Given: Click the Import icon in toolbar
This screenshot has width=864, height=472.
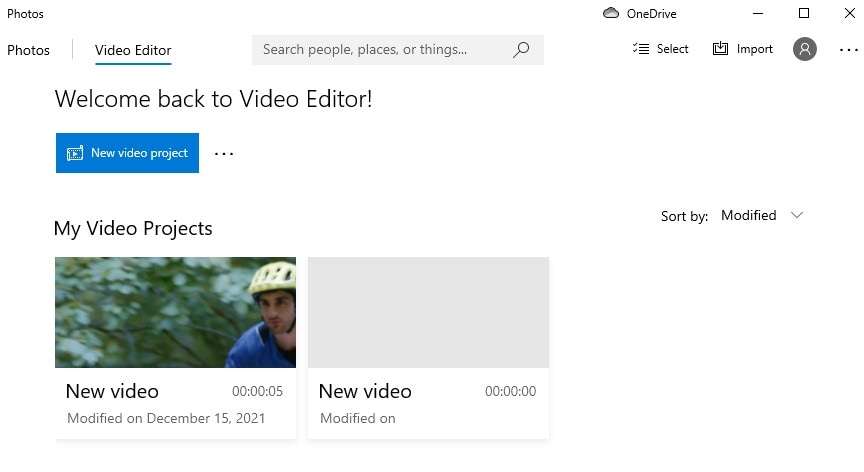Looking at the screenshot, I should click(x=720, y=48).
